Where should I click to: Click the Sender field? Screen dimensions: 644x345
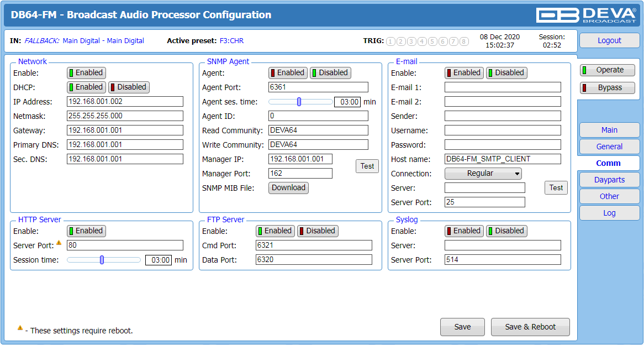click(x=503, y=116)
